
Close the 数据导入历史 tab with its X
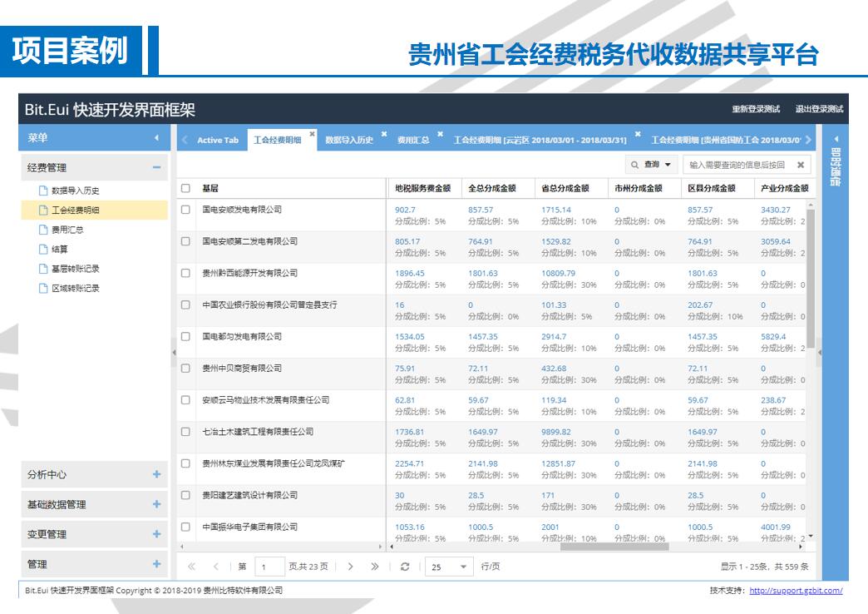click(384, 134)
